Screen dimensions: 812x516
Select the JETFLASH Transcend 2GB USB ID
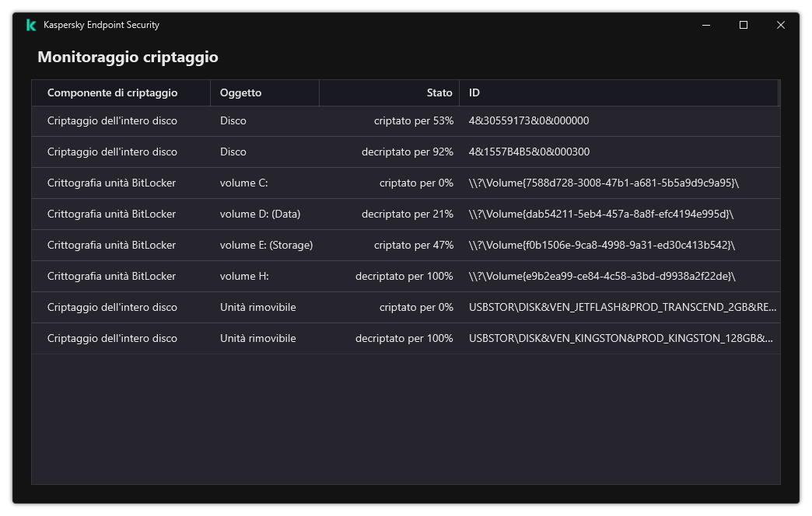(x=622, y=307)
